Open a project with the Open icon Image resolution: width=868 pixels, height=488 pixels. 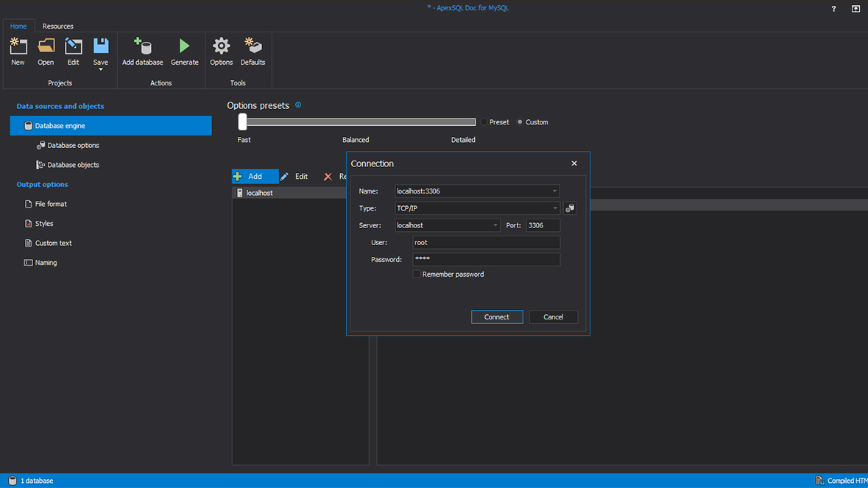tap(46, 47)
